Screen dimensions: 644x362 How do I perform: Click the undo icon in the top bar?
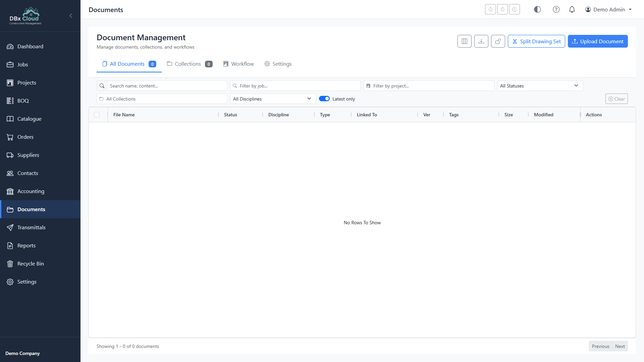490,9
